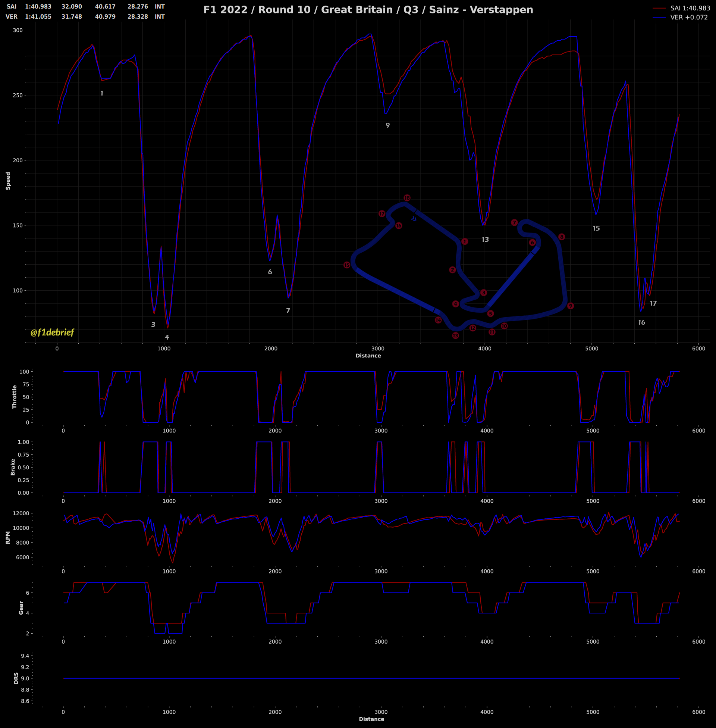Click the turn 2 marker on track map
Viewport: 716px width, 728px height.
pos(452,270)
